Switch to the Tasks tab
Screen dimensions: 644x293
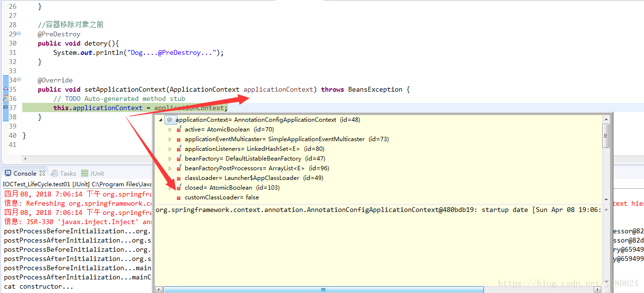pos(68,173)
